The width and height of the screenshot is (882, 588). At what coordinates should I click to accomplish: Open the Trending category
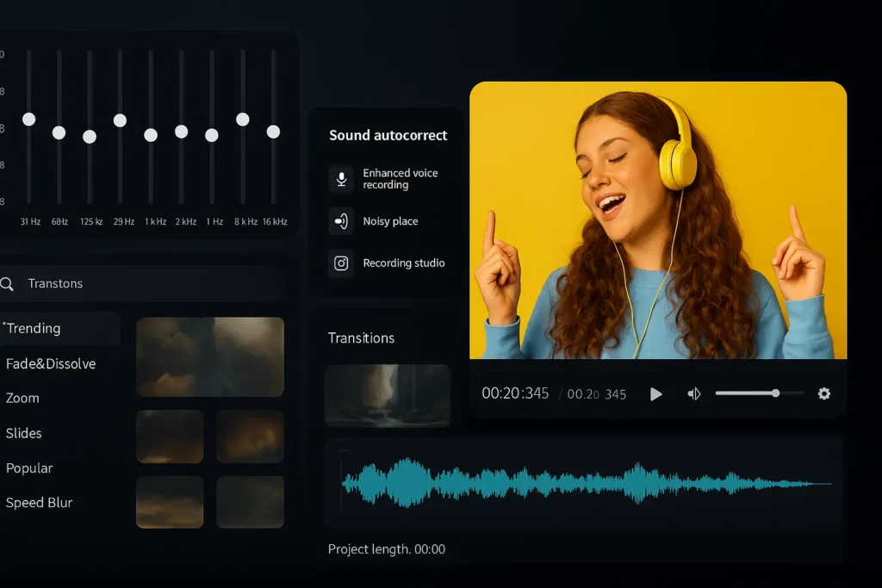34,328
